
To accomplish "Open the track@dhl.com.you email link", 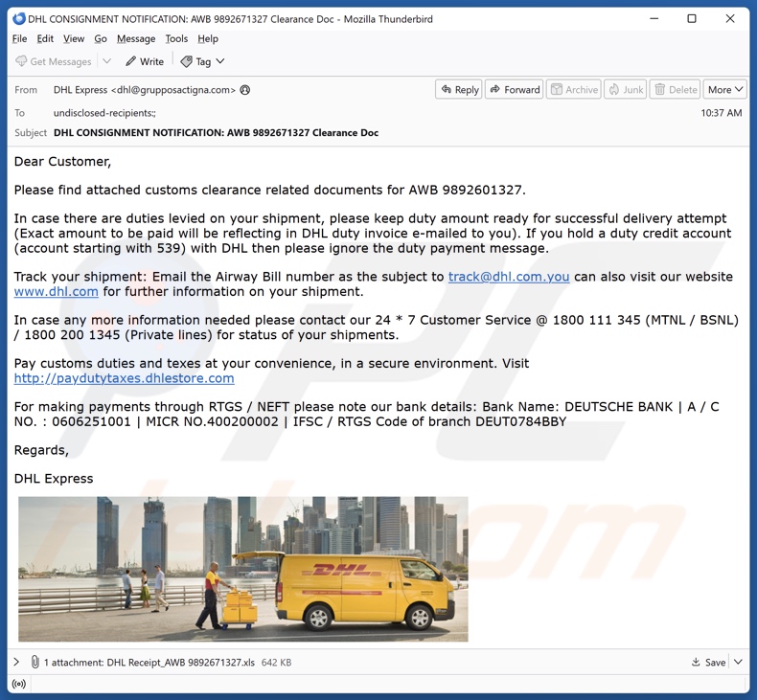I will tap(509, 277).
